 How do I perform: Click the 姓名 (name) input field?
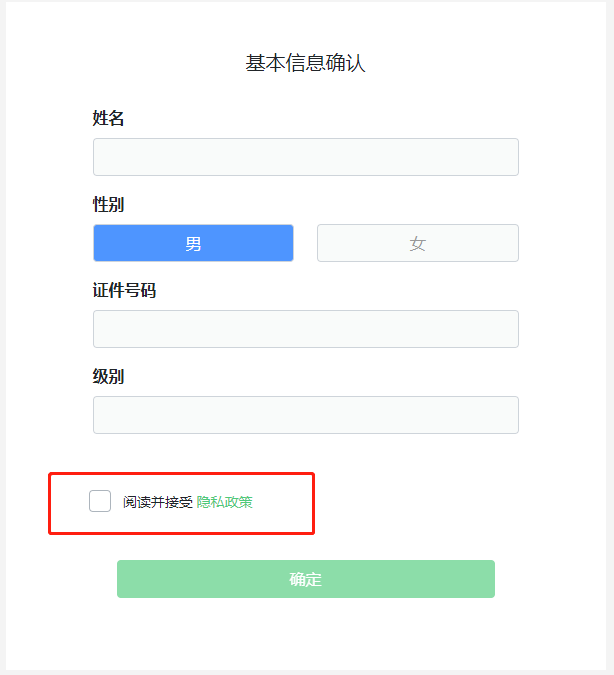(305, 157)
